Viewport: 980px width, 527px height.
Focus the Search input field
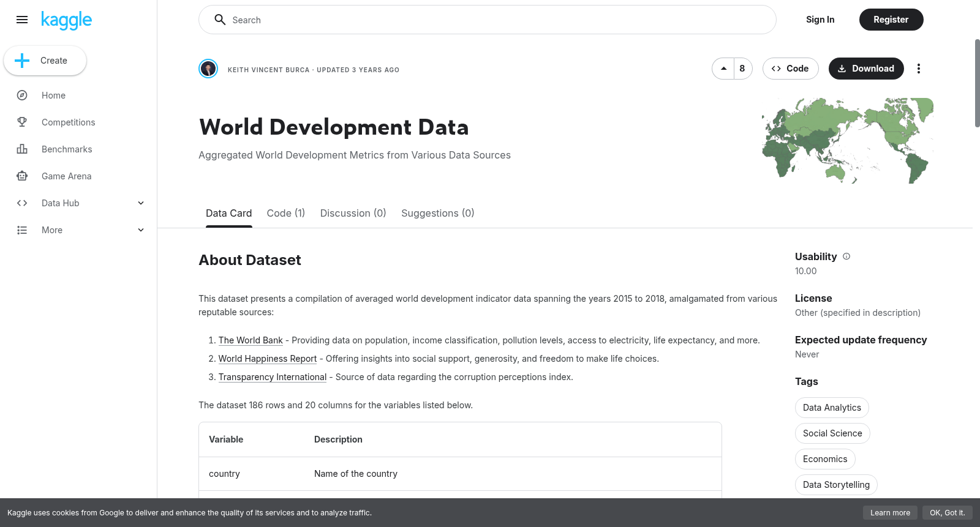coord(488,20)
